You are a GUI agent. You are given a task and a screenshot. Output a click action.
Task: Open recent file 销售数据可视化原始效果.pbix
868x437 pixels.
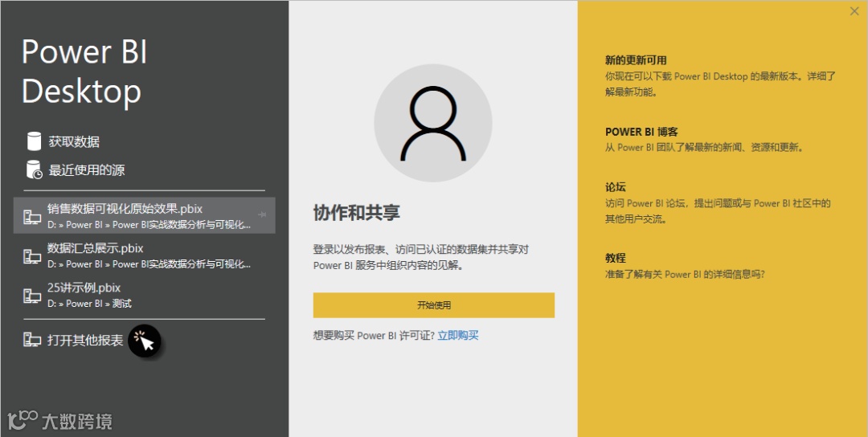pos(144,215)
